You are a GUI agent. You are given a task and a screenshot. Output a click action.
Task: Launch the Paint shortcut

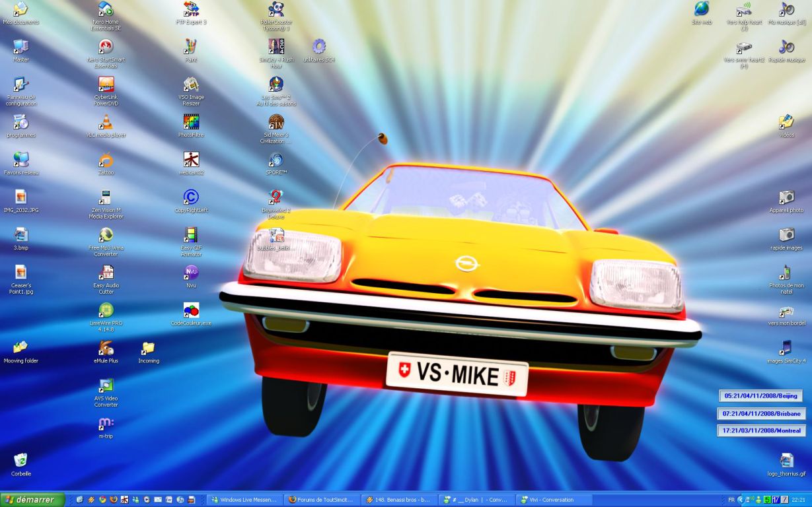tap(191, 47)
